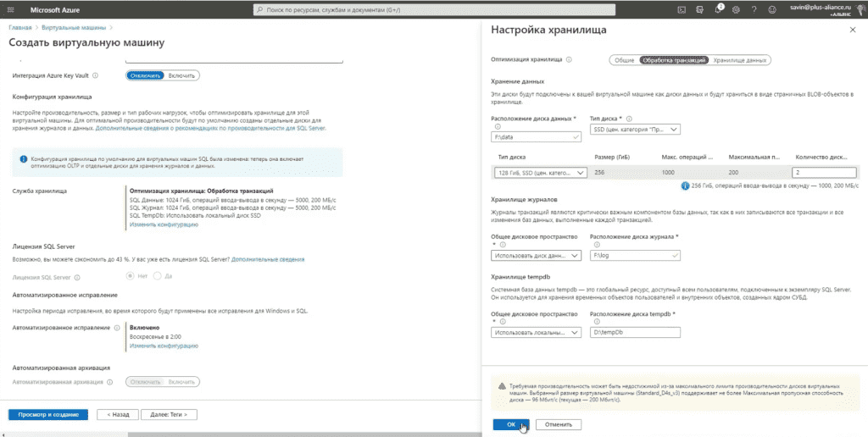This screenshot has height=437, width=868.
Task: Click the info icon next to Тип диска *
Action: [x=629, y=119]
